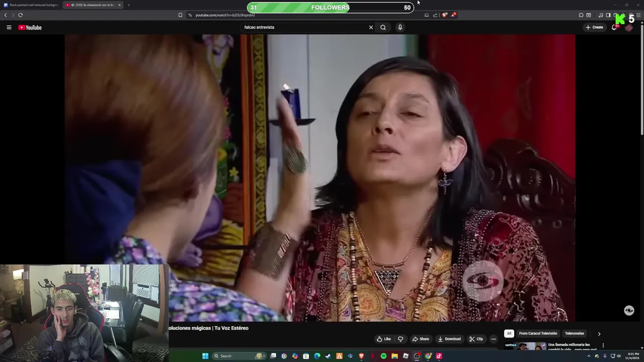This screenshot has width=644, height=362.
Task: Open Steam from the taskbar
Action: point(328,356)
